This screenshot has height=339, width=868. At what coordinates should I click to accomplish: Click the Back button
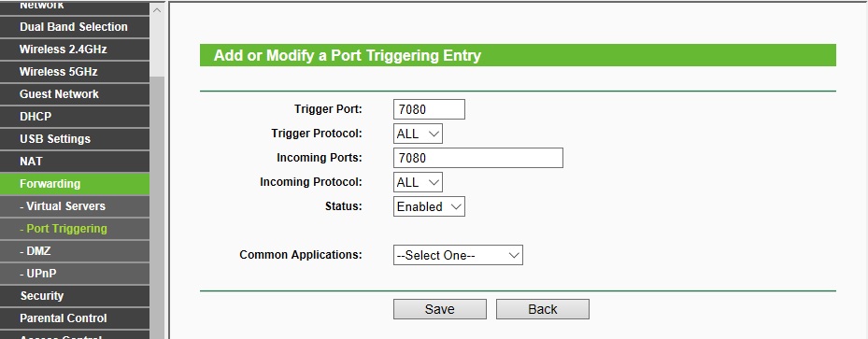click(x=543, y=309)
